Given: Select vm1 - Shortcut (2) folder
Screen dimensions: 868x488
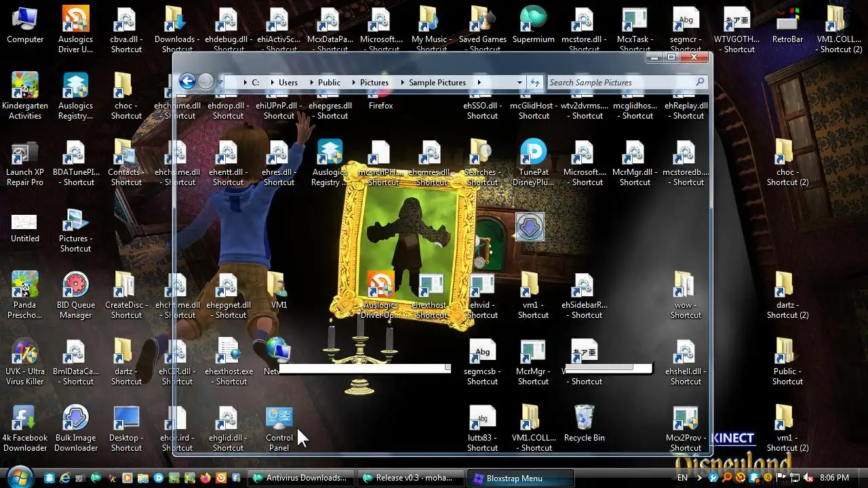Looking at the screenshot, I should coord(787,429).
